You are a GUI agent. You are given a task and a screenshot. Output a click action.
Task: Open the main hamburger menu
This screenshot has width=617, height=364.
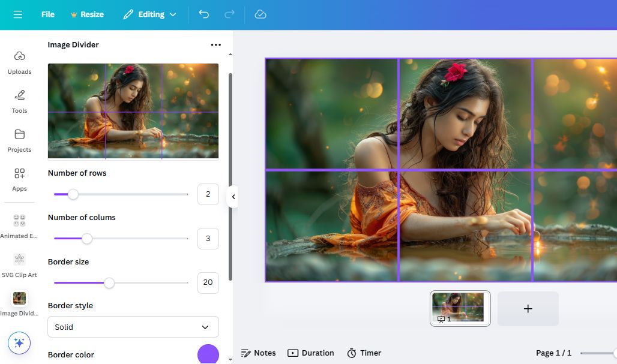tap(17, 14)
